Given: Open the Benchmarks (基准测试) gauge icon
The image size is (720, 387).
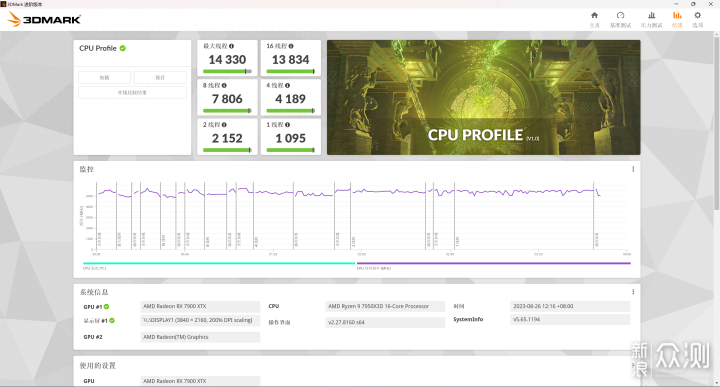Looking at the screenshot, I should point(620,16).
